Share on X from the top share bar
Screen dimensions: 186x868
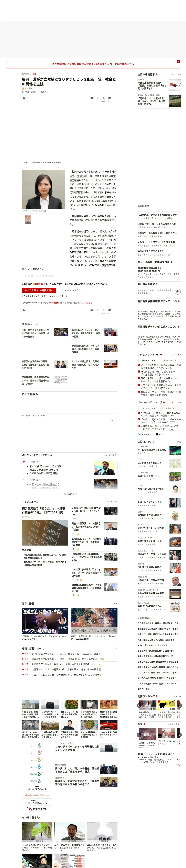click(x=104, y=98)
